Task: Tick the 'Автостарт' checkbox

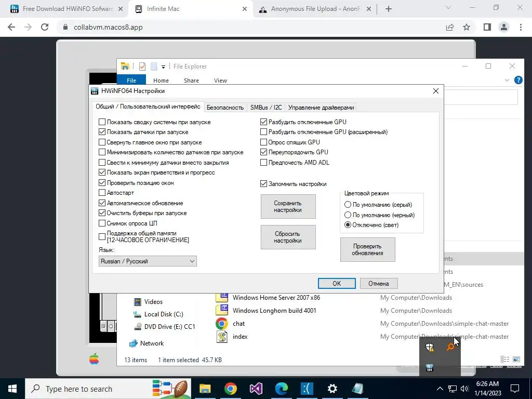Action: pyautogui.click(x=102, y=193)
